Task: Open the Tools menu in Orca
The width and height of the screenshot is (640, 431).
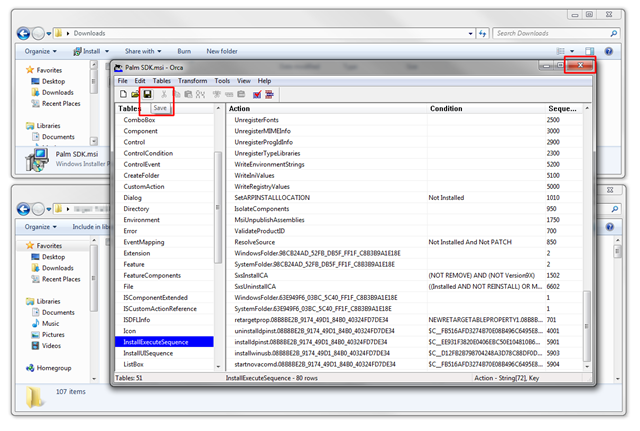Action: pyautogui.click(x=222, y=81)
